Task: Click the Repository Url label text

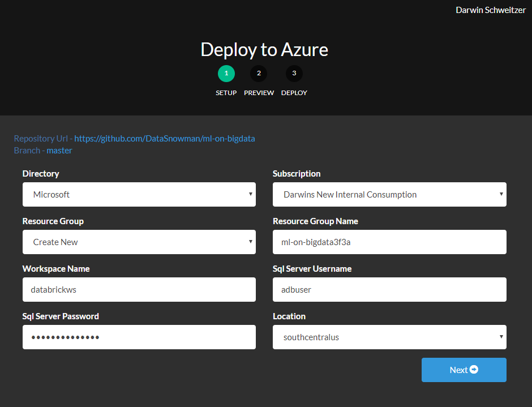Action: tap(41, 139)
